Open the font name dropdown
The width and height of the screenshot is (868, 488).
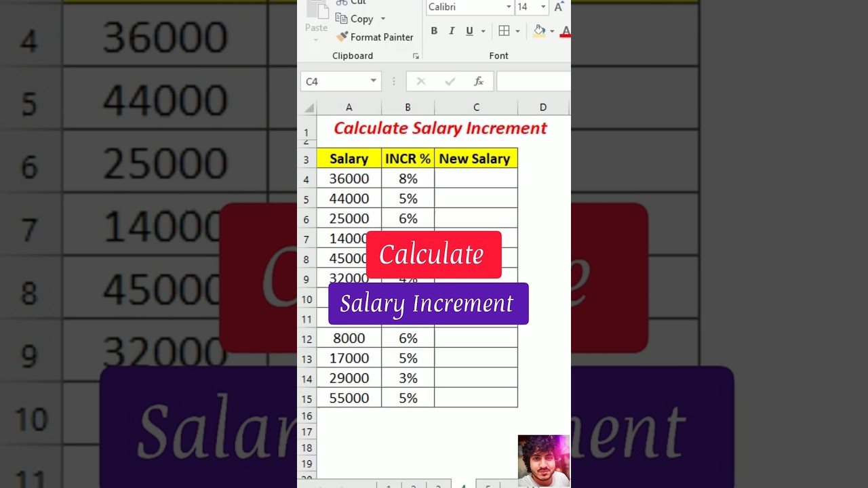(x=509, y=7)
